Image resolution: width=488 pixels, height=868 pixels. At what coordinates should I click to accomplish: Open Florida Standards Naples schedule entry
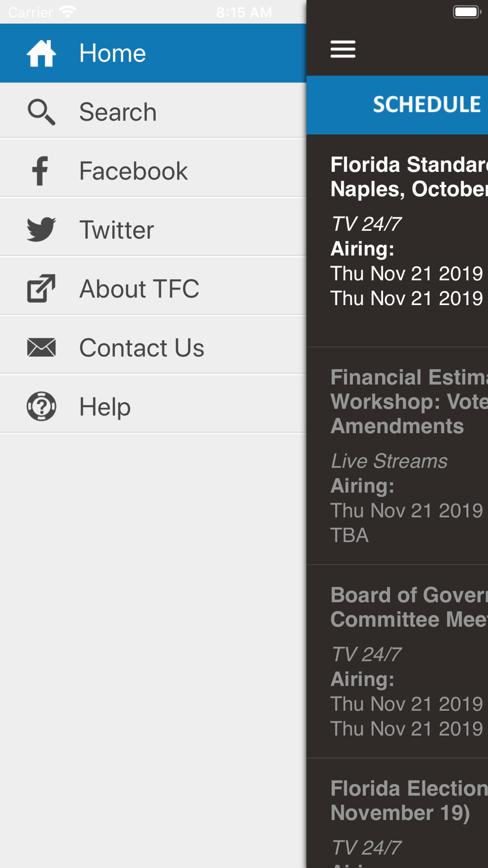[397, 241]
